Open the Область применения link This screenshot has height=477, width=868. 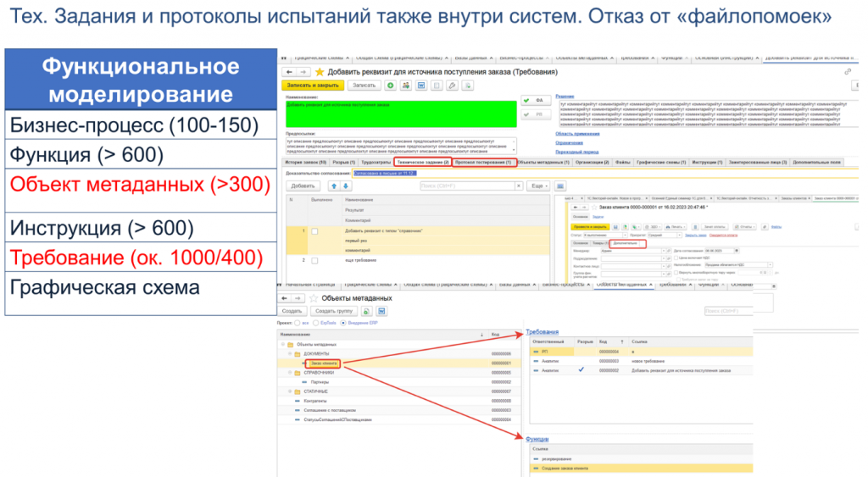[x=577, y=134]
